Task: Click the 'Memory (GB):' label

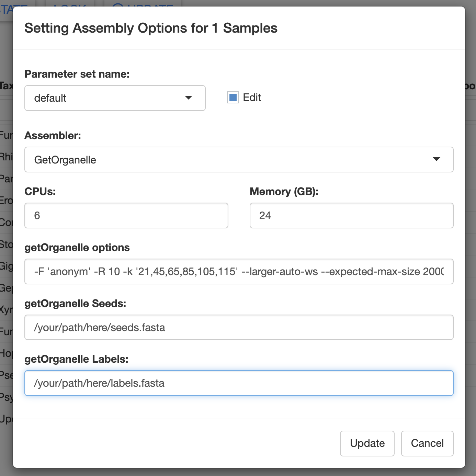Action: coord(284,192)
